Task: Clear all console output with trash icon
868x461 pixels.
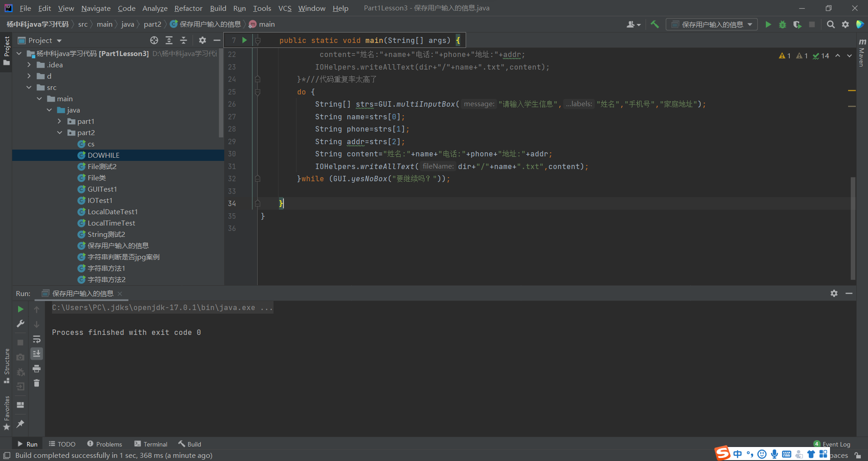Action: pos(37,383)
